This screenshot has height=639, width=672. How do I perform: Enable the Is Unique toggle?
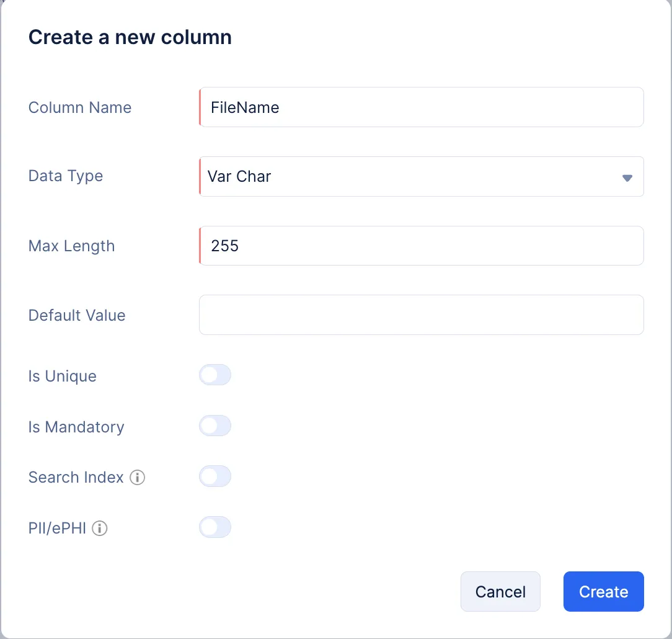215,375
